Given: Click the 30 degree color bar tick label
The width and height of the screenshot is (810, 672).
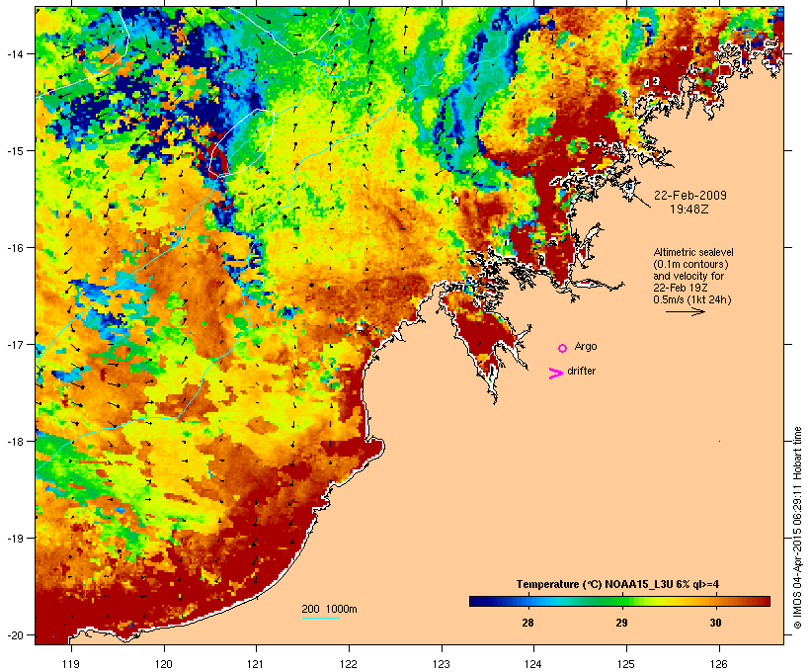Looking at the screenshot, I should [x=715, y=623].
